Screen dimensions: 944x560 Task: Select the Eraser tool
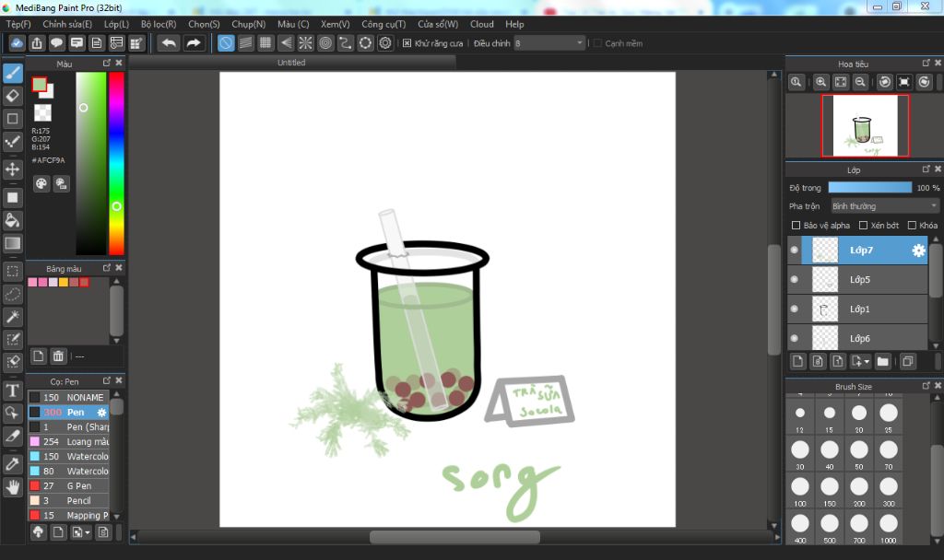tap(13, 96)
